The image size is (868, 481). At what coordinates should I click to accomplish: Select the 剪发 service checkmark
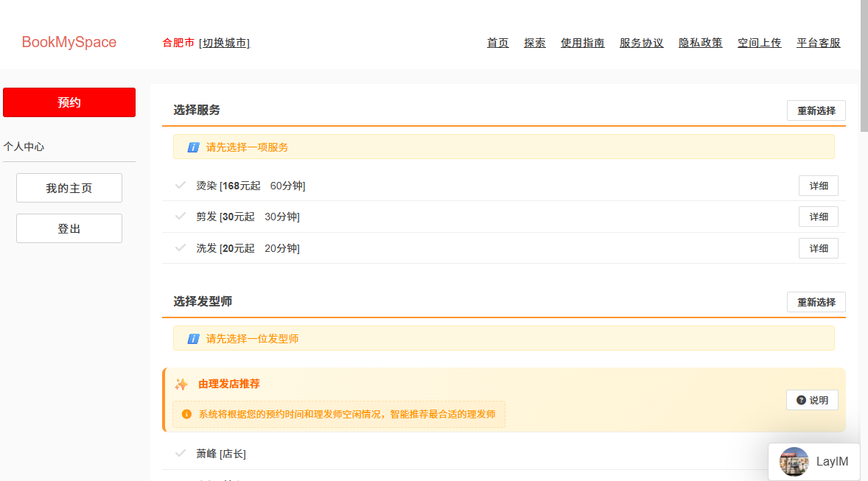tap(181, 216)
